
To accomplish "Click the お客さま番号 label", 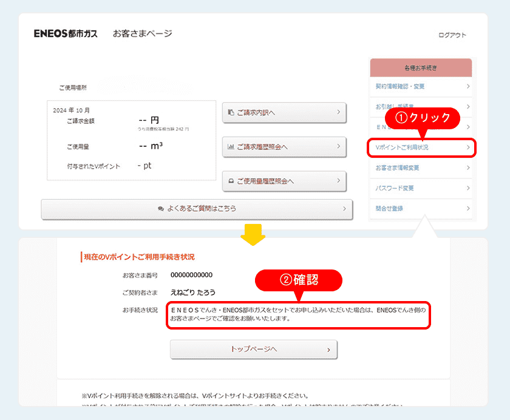I will pos(140,276).
